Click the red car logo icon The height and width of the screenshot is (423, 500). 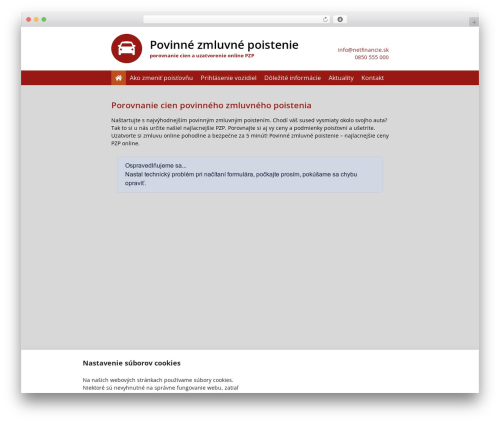(x=126, y=48)
